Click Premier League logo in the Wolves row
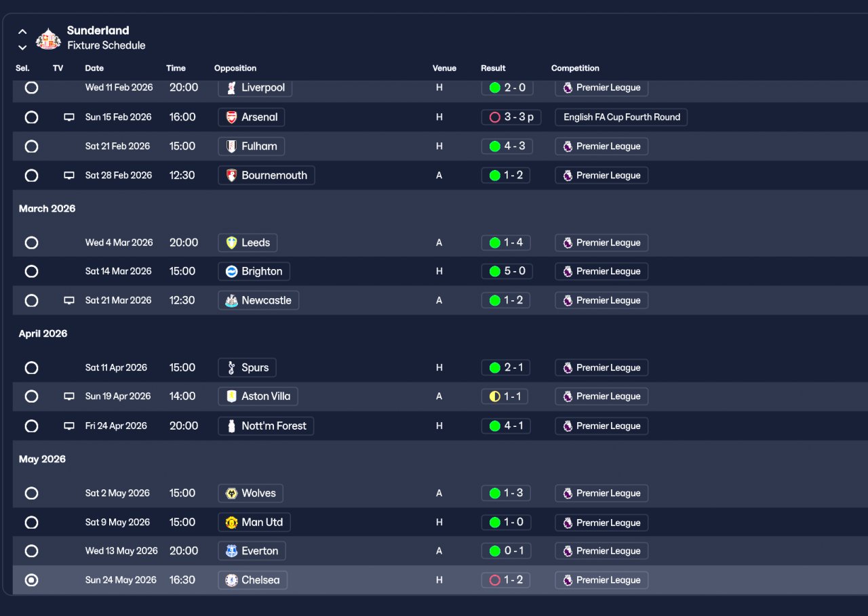Image resolution: width=868 pixels, height=616 pixels. click(x=568, y=493)
